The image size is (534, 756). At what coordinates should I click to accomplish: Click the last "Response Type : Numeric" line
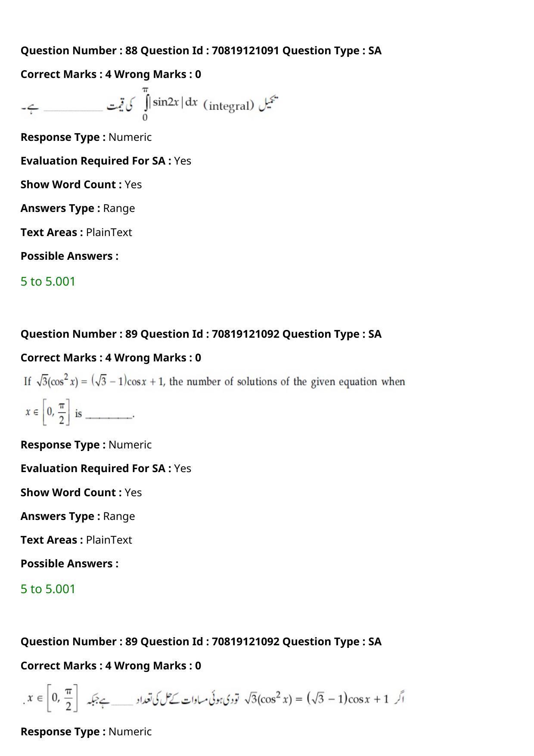tap(86, 731)
